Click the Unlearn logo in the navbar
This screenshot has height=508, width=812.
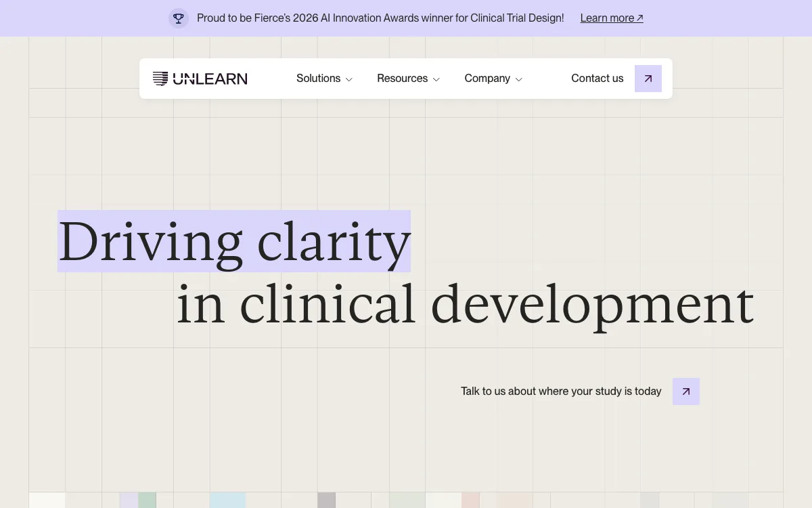[x=200, y=79]
